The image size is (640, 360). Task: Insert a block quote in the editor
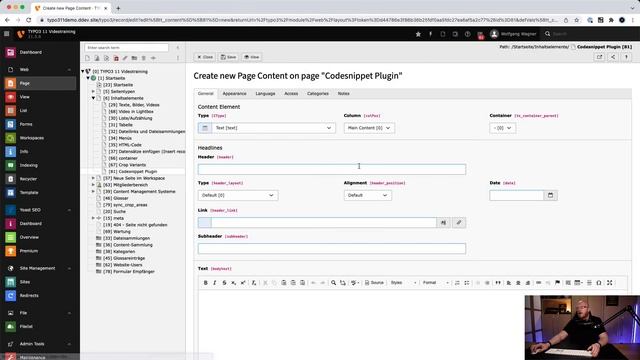tap(498, 283)
